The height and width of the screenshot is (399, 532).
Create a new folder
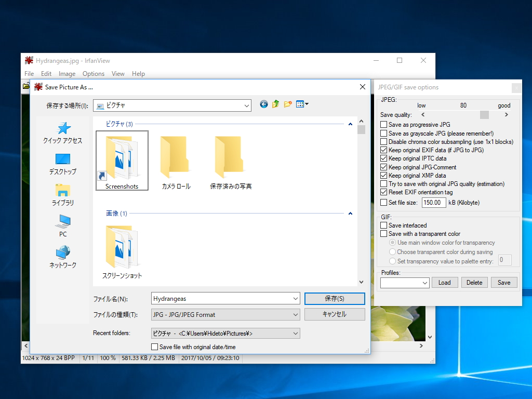[288, 104]
